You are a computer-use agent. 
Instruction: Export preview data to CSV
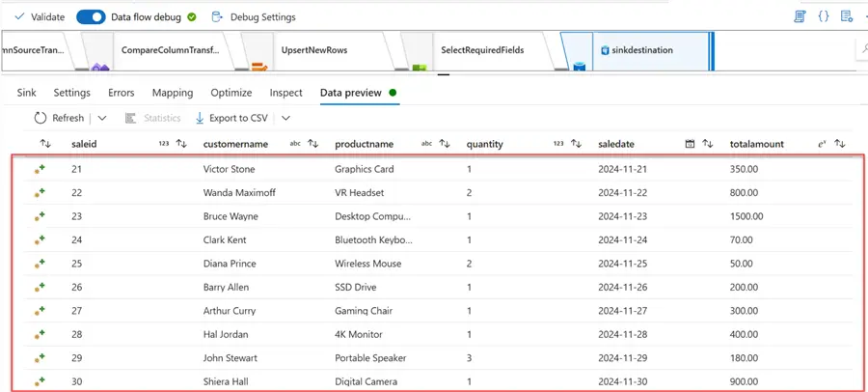(231, 118)
